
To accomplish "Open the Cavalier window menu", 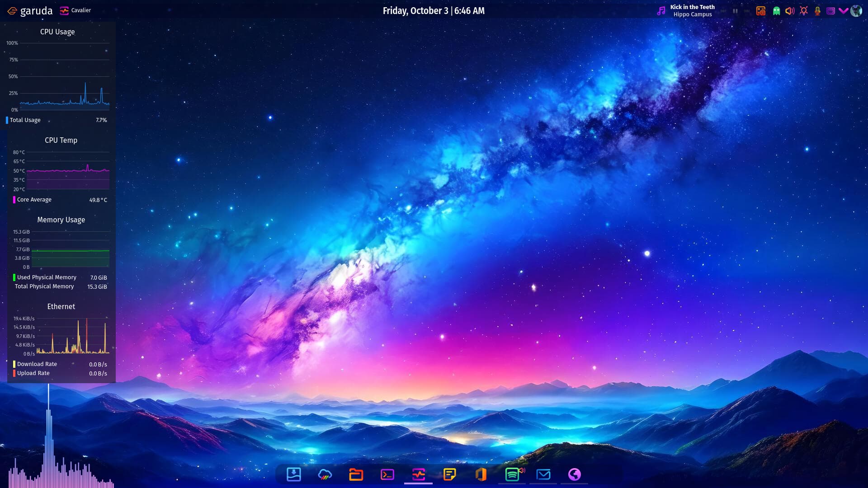I will click(x=76, y=10).
